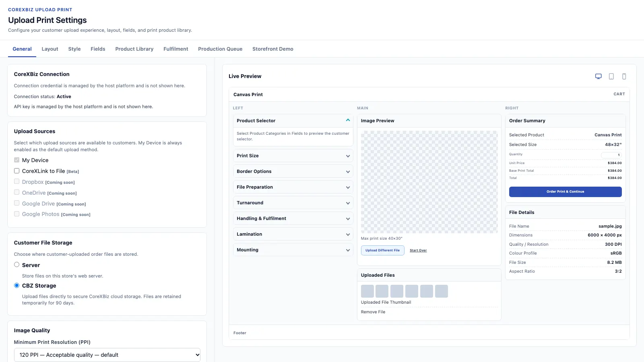Image resolution: width=644 pixels, height=362 pixels.
Task: Open Minimum Print Resolution dropdown
Action: pos(107,355)
